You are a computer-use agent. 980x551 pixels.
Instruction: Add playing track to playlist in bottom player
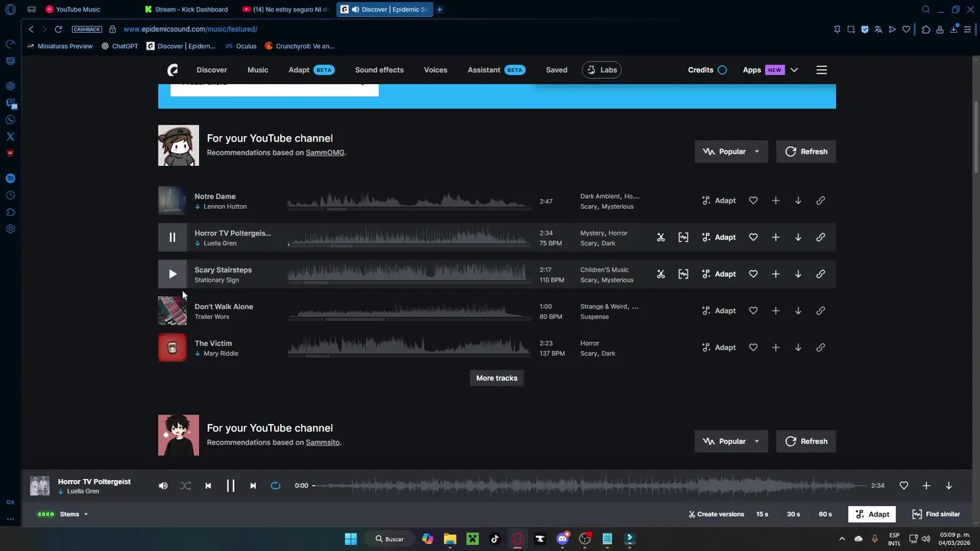[926, 485]
